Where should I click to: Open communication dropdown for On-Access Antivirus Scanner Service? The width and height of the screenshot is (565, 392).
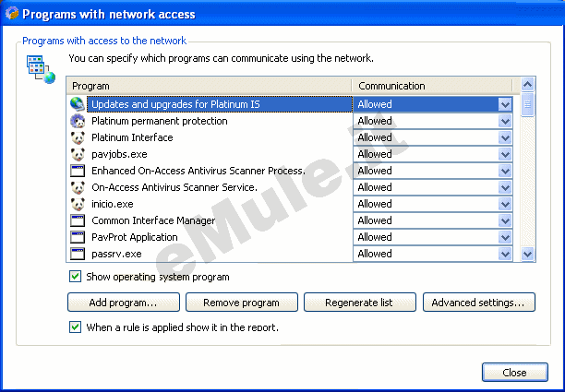click(x=505, y=187)
